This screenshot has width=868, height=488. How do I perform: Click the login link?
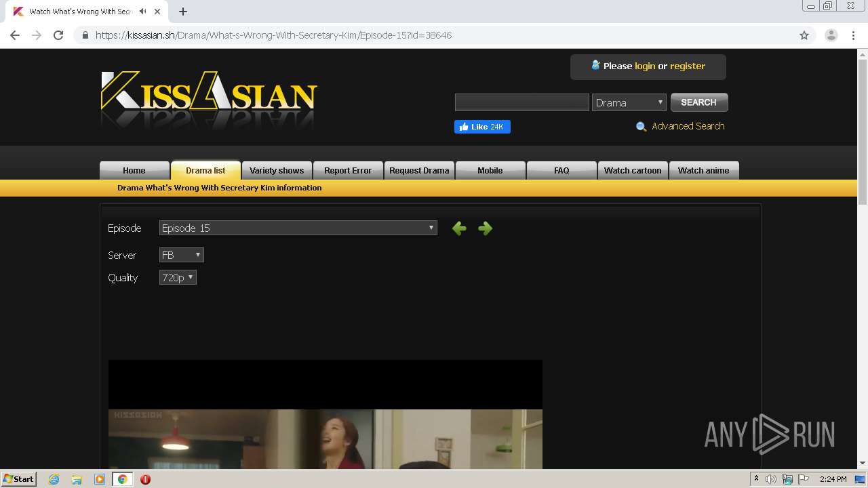tap(645, 66)
